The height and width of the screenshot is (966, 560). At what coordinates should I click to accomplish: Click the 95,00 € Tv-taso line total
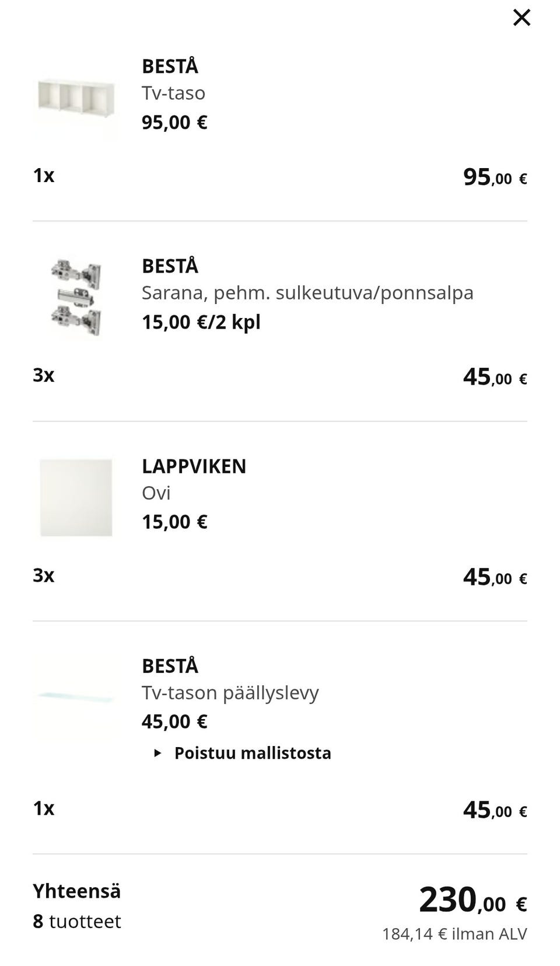[x=495, y=177]
